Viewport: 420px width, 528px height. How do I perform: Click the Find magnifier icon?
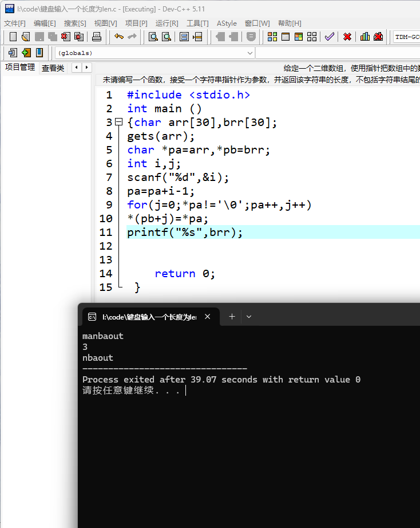tap(153, 37)
